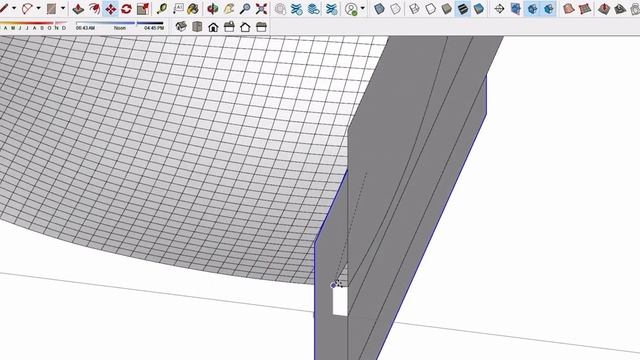Switch to Left view

click(261, 27)
